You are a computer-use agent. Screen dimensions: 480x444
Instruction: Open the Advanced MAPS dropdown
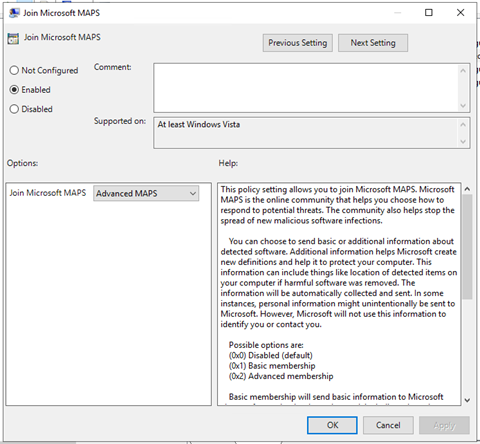click(146, 193)
